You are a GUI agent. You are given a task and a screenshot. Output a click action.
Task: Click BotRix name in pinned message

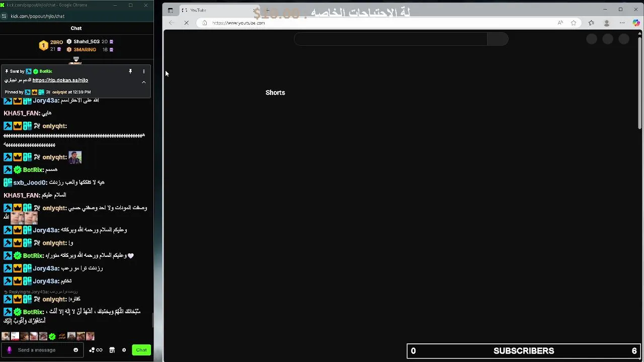click(x=45, y=71)
